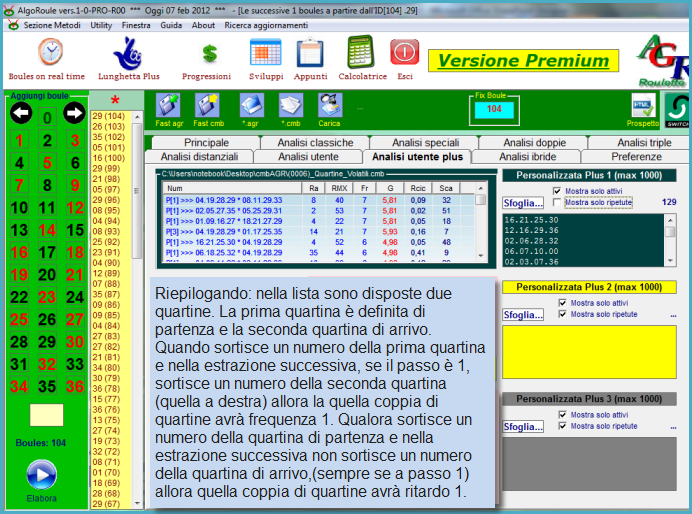This screenshot has height=514, width=692.
Task: Add boule number 29
Action: tap(47, 341)
